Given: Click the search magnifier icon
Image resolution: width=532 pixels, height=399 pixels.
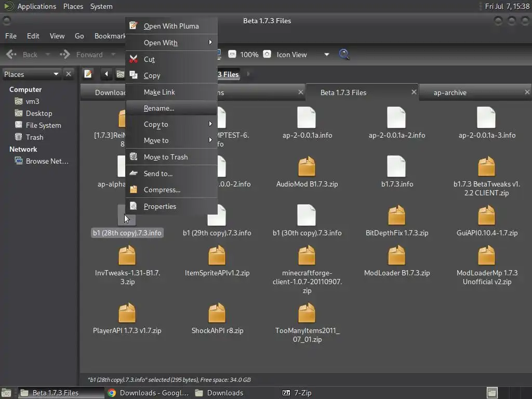Looking at the screenshot, I should [344, 54].
